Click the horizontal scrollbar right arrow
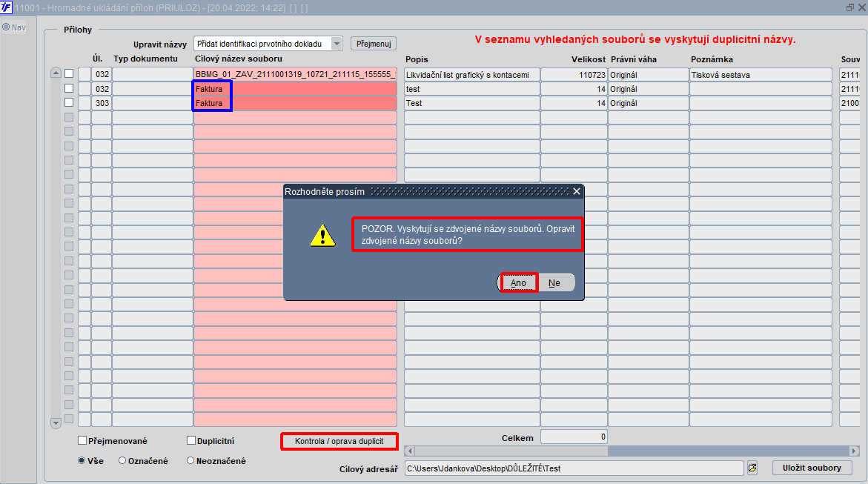Image resolution: width=868 pixels, height=484 pixels. tap(854, 451)
